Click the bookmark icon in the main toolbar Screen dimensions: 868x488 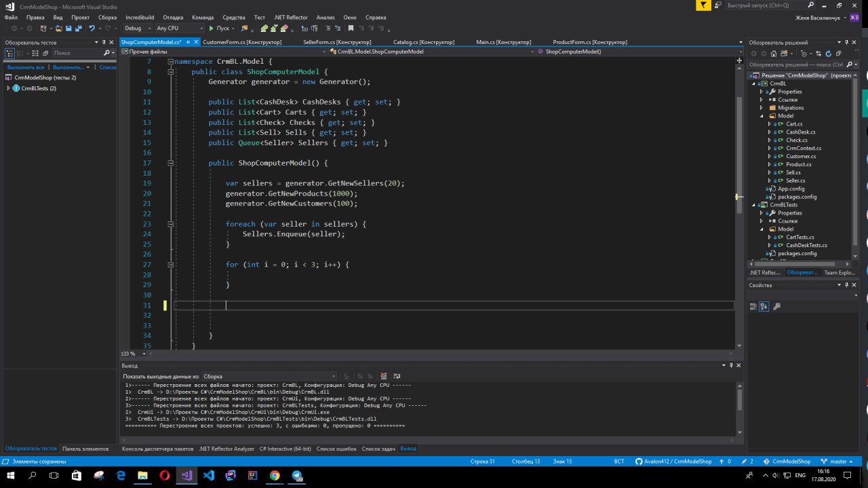(351, 29)
